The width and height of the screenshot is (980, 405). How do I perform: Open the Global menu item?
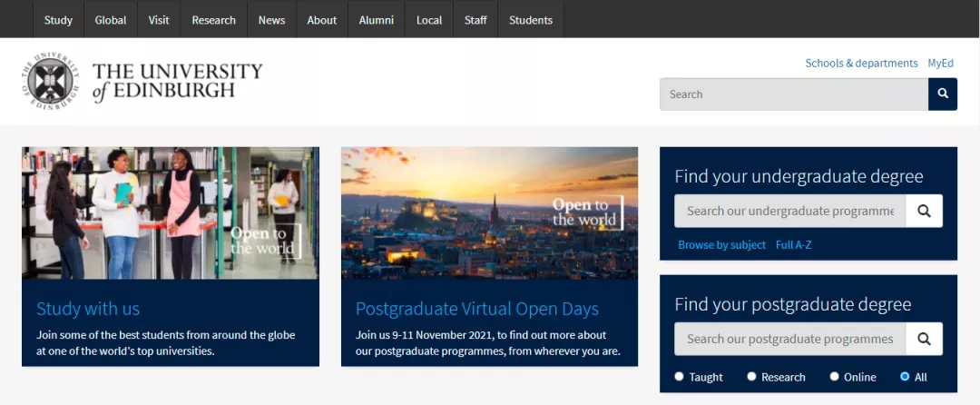click(111, 20)
